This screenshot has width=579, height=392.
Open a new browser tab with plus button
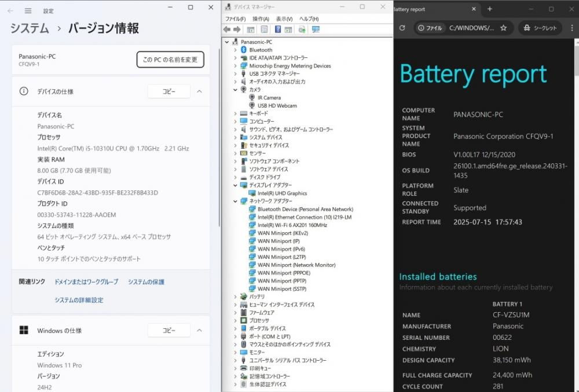coord(490,9)
